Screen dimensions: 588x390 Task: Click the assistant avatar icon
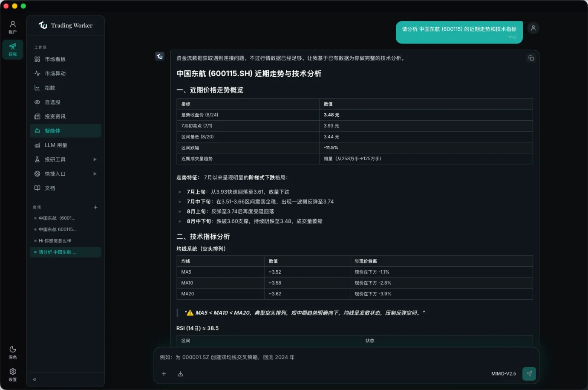pos(160,56)
